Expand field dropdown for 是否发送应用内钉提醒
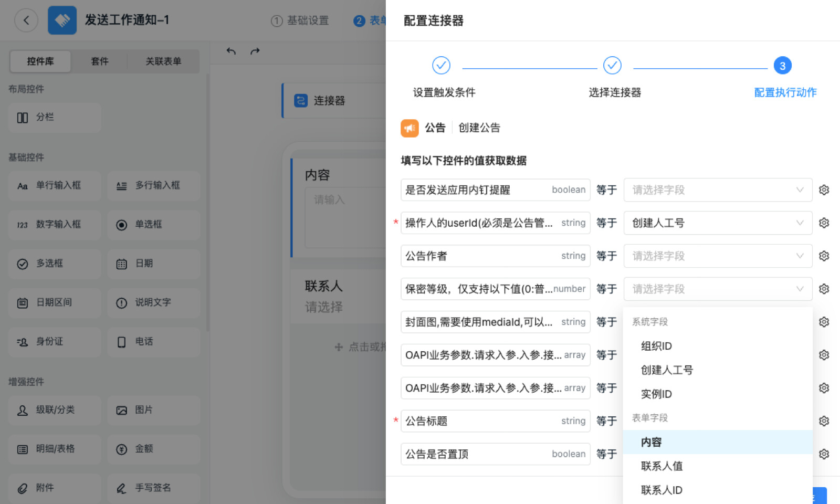Image resolution: width=840 pixels, height=504 pixels. click(x=718, y=190)
